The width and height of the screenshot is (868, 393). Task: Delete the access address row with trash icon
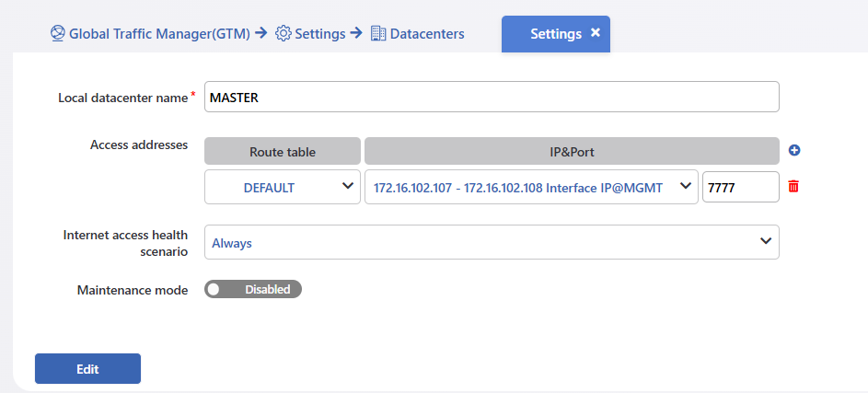[793, 187]
